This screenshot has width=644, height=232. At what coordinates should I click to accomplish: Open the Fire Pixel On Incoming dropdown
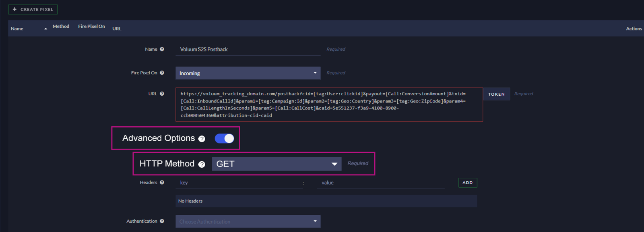click(x=248, y=73)
